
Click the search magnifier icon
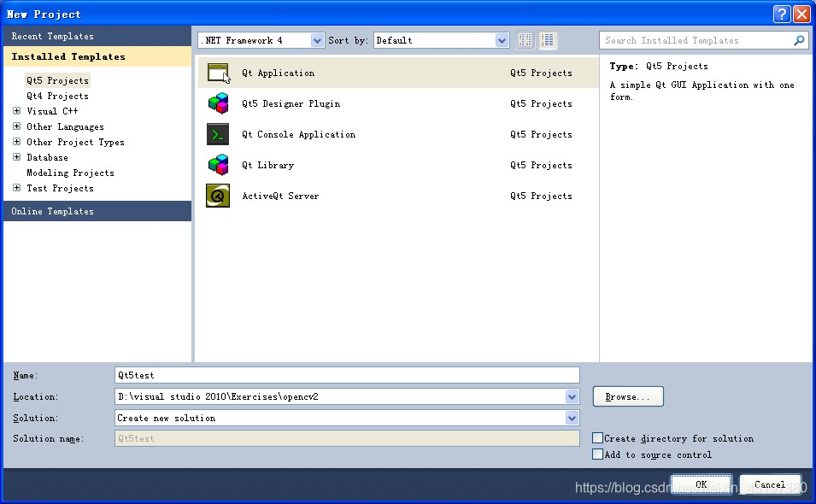pyautogui.click(x=799, y=39)
